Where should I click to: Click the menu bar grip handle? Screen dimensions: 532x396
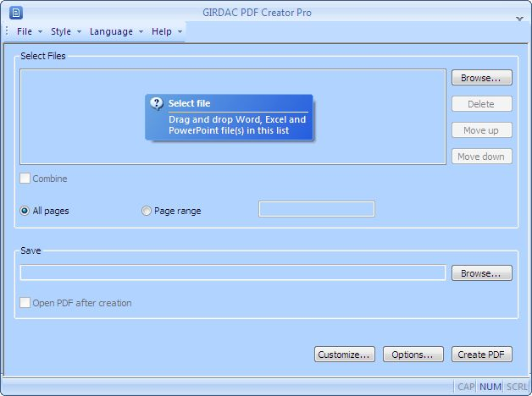7,30
